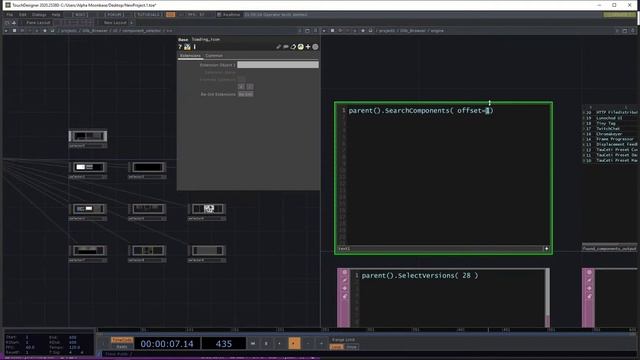Select the Chromakeyer table row

pos(610,134)
